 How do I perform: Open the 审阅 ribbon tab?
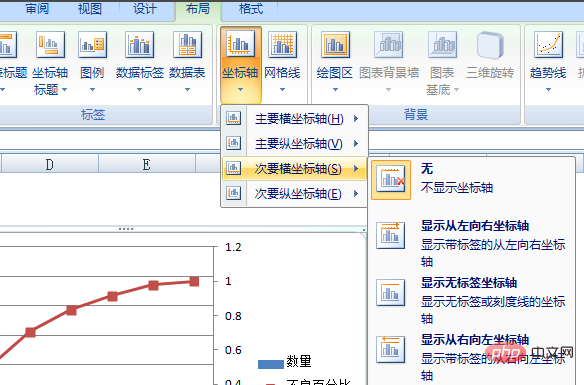click(x=37, y=8)
